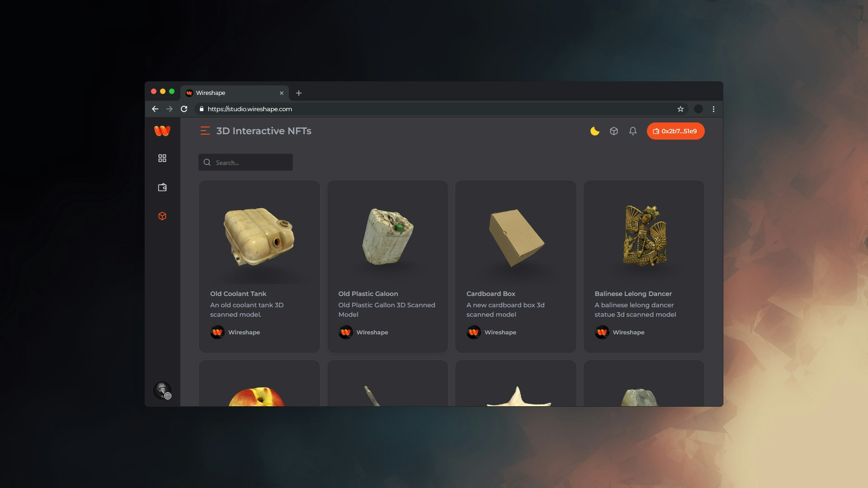Click the cube icon in the header
Image resolution: width=868 pixels, height=488 pixels.
coord(614,131)
